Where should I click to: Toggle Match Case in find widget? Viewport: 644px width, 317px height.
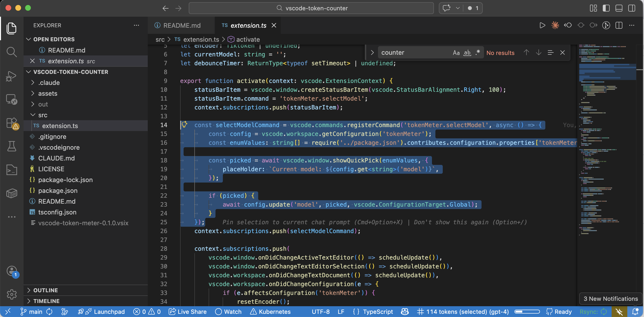click(456, 53)
